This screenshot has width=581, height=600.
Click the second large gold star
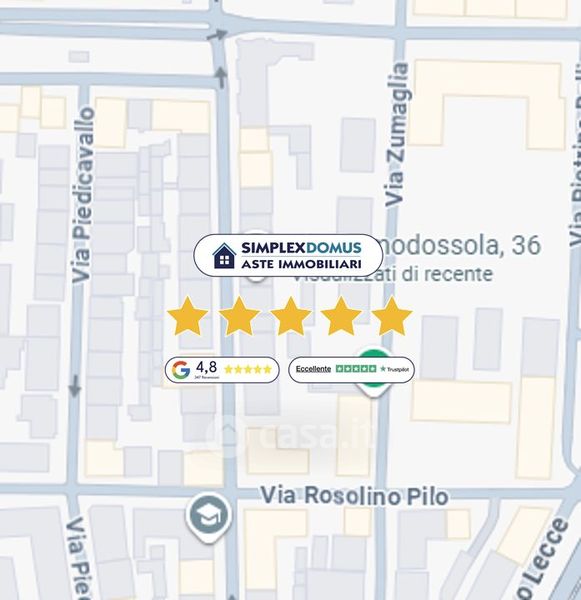(x=239, y=316)
